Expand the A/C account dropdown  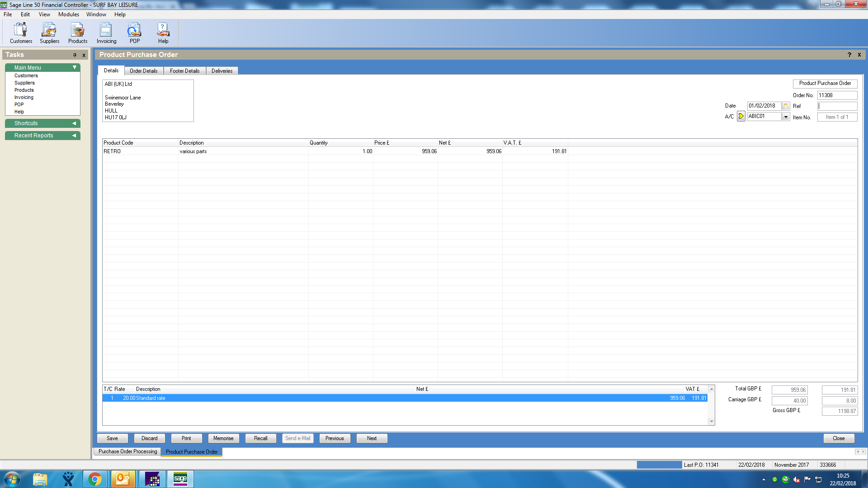click(x=786, y=117)
